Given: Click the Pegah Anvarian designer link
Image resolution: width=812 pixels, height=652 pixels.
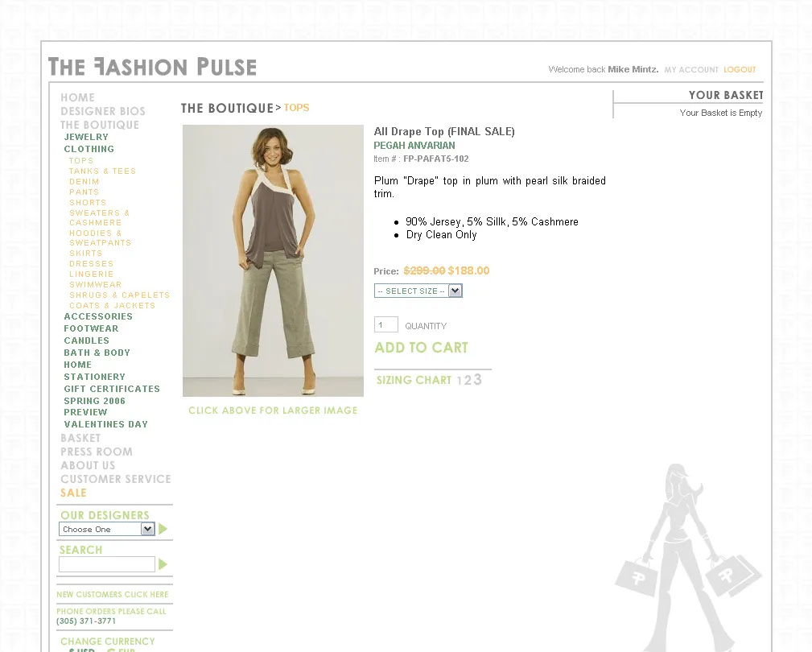Looking at the screenshot, I should point(414,146).
